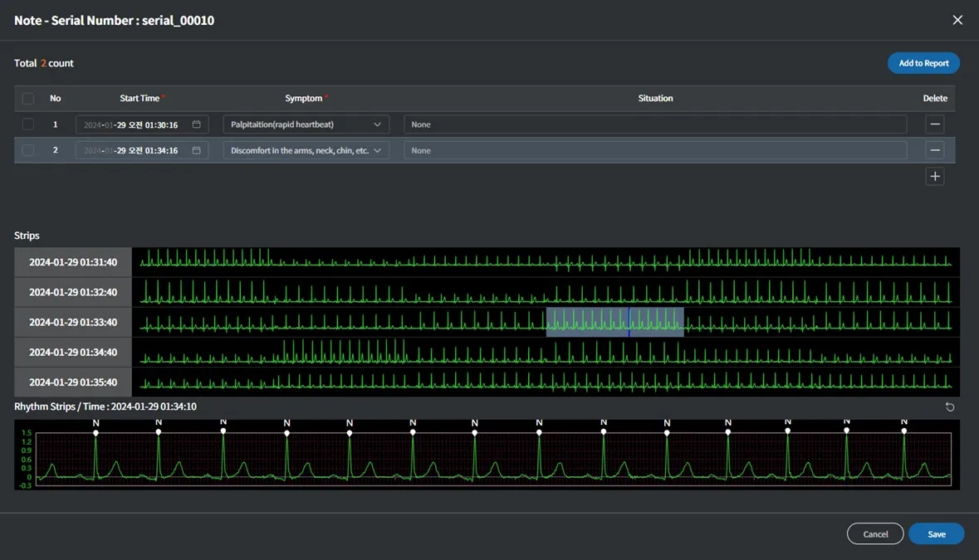Expand the Discomfort in the arms symptom dropdown
The height and width of the screenshot is (560, 979).
[x=306, y=150]
